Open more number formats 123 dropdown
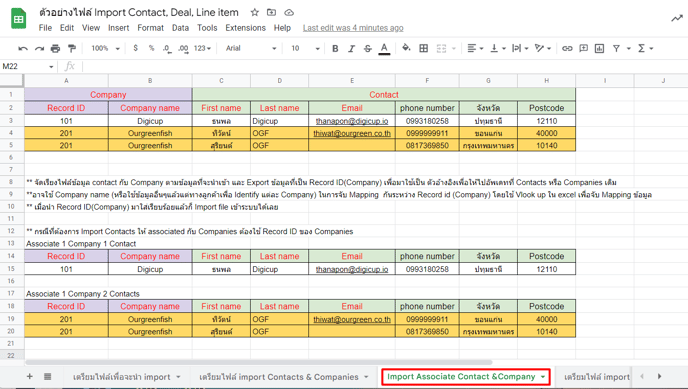This screenshot has width=688, height=389. [x=202, y=48]
